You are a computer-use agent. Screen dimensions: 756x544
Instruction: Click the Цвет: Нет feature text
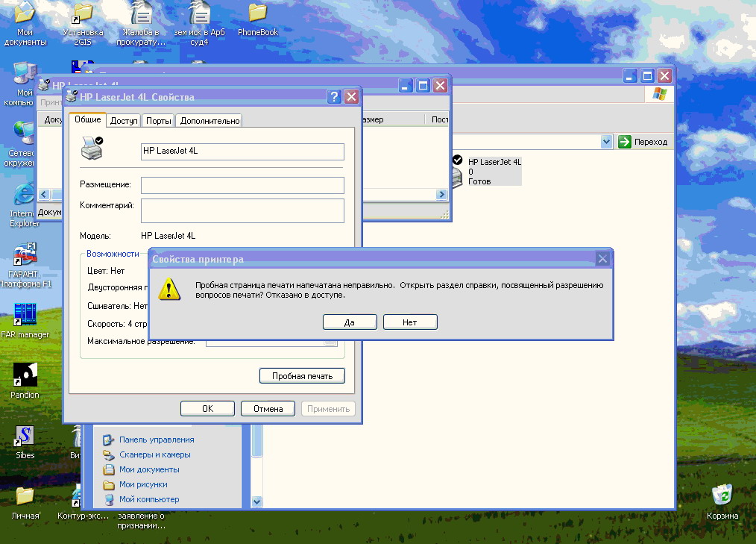pos(106,271)
